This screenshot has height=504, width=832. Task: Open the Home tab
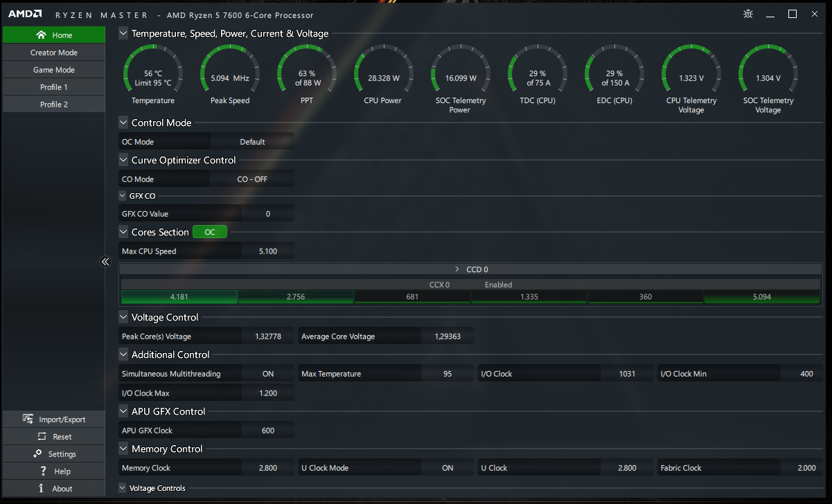(x=53, y=35)
